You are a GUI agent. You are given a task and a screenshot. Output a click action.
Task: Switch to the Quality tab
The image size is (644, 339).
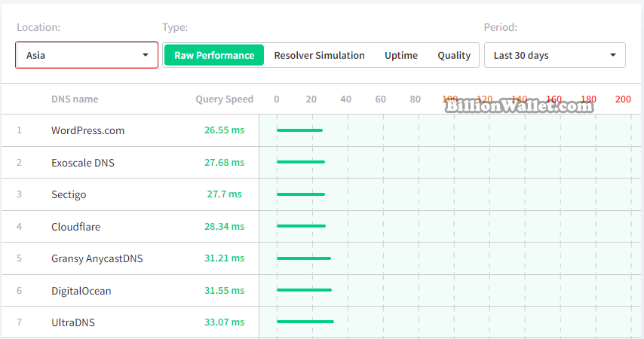tap(454, 56)
